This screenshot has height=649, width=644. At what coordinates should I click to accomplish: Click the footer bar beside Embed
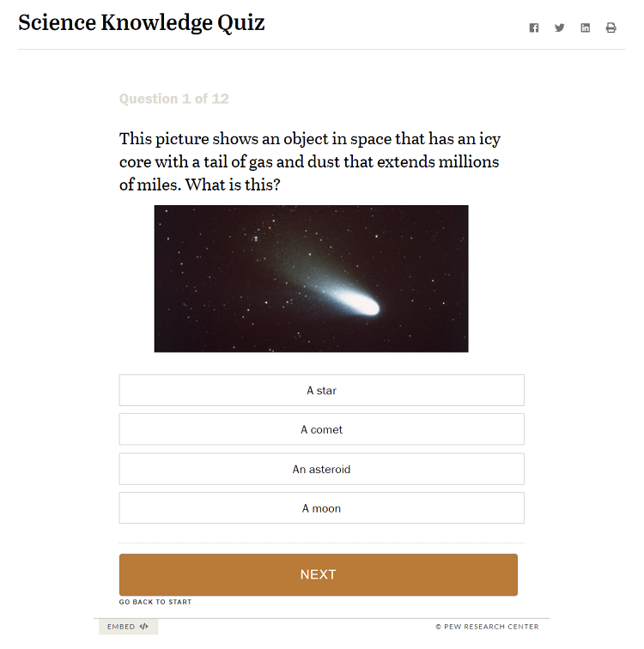[292, 627]
